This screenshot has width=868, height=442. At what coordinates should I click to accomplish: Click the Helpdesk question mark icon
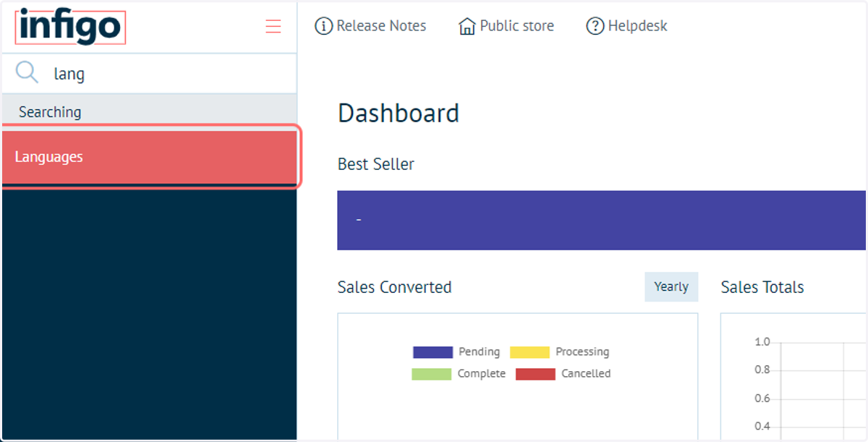tap(595, 26)
